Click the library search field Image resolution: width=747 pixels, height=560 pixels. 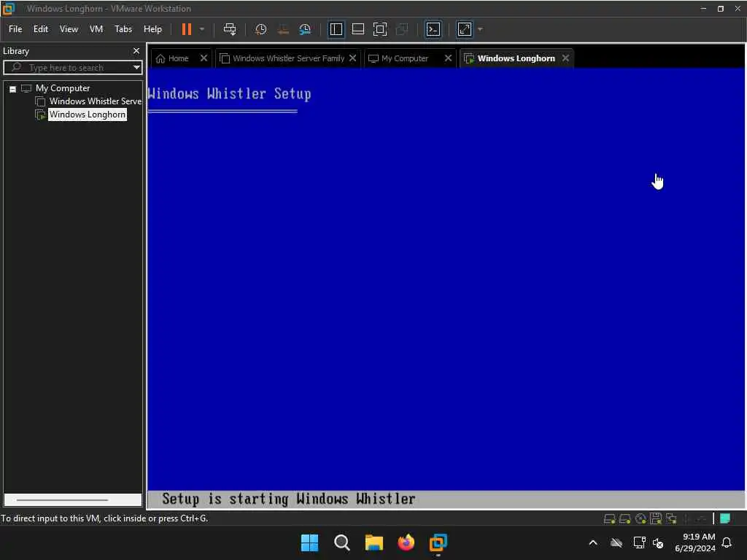tap(71, 68)
